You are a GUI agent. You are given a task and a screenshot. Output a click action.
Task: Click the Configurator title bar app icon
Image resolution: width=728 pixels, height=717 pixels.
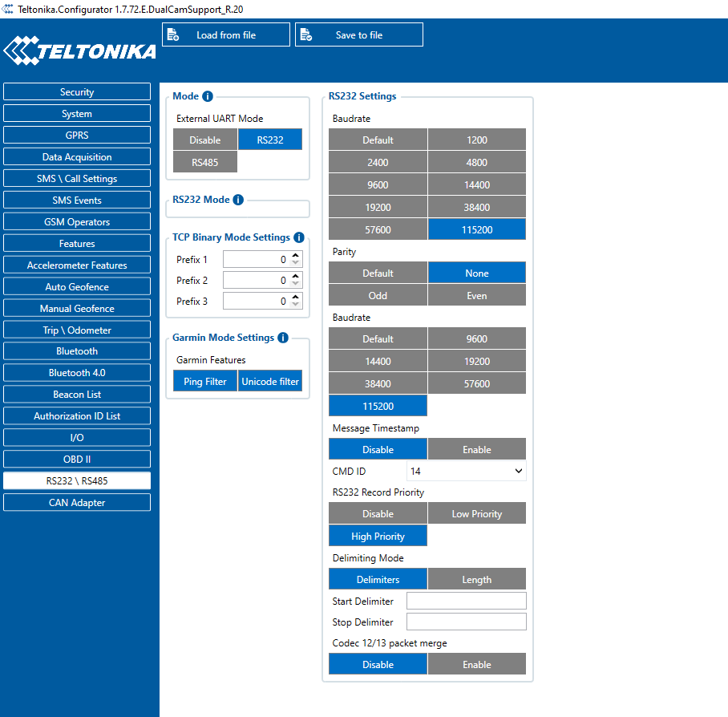point(7,9)
